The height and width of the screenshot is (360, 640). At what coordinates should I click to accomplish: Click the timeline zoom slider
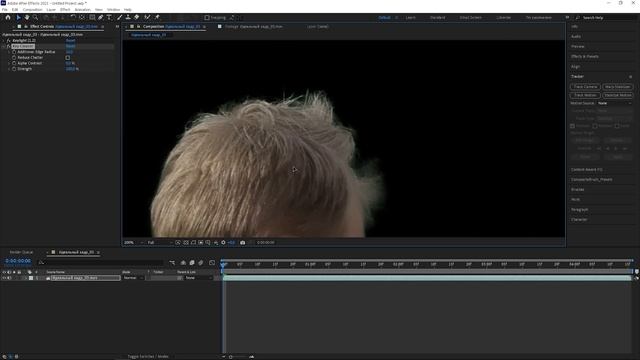(x=238, y=357)
